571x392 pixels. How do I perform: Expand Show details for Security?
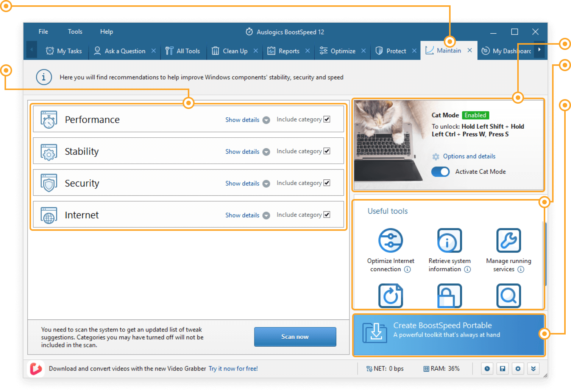click(248, 184)
